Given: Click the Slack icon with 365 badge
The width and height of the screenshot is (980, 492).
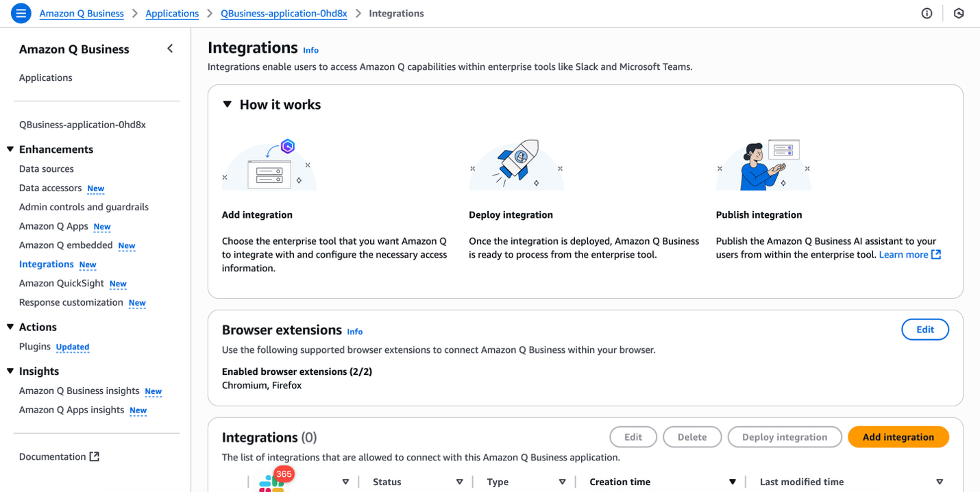Looking at the screenshot, I should 272,482.
